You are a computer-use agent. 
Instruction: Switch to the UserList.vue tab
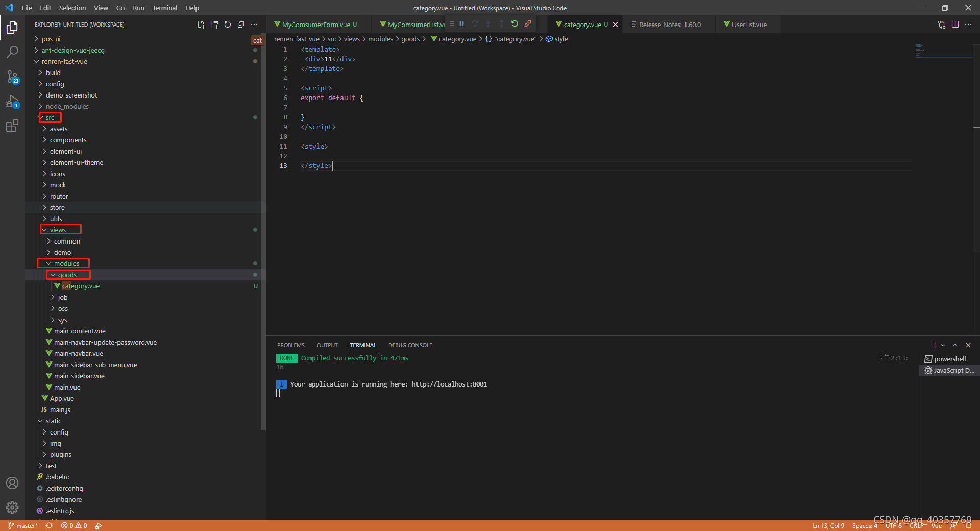(748, 25)
